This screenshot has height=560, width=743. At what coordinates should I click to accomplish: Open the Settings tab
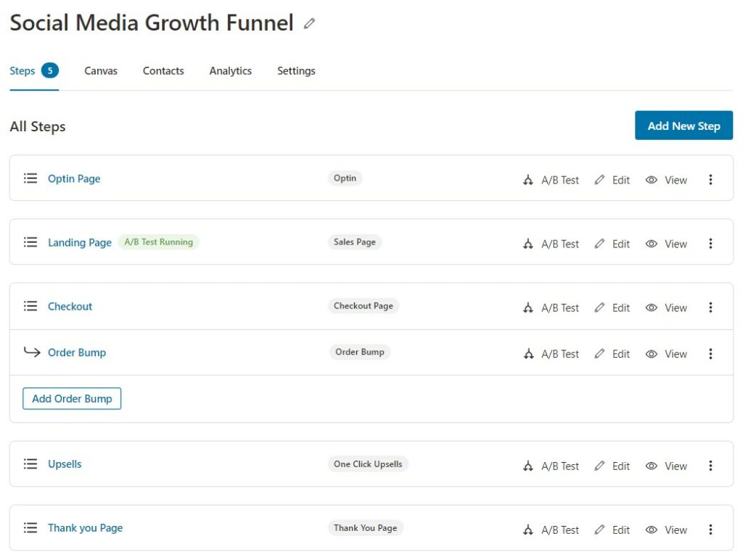point(296,71)
